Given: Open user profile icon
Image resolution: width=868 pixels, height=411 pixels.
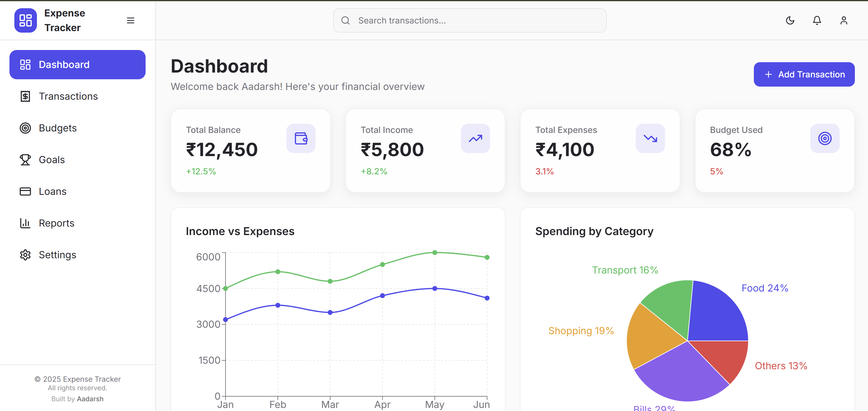Looking at the screenshot, I should tap(843, 20).
